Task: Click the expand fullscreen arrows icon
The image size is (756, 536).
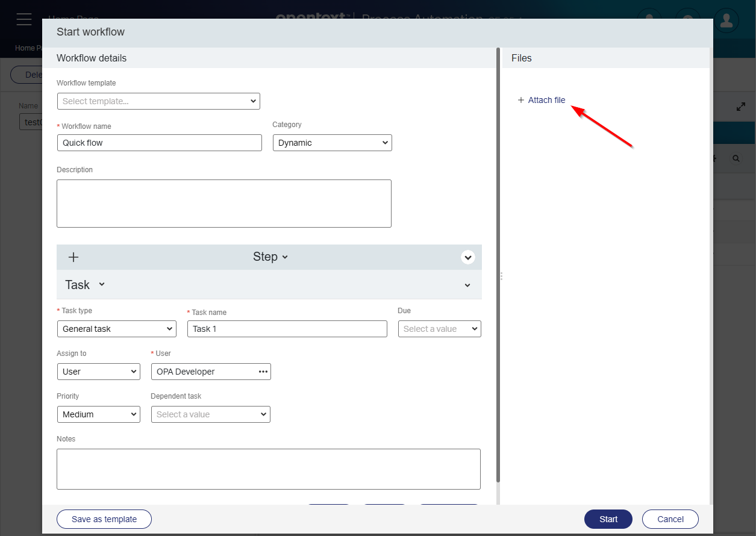Action: point(741,107)
